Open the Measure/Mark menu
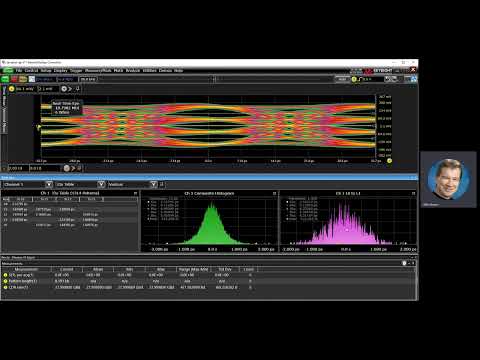480x360 pixels. pyautogui.click(x=98, y=71)
